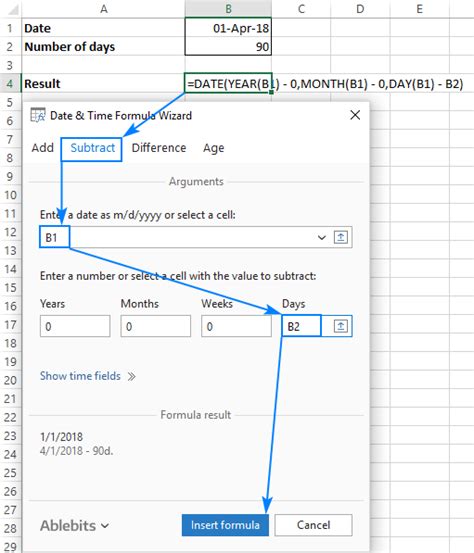
Task: Click the Months input field
Action: 156,326
